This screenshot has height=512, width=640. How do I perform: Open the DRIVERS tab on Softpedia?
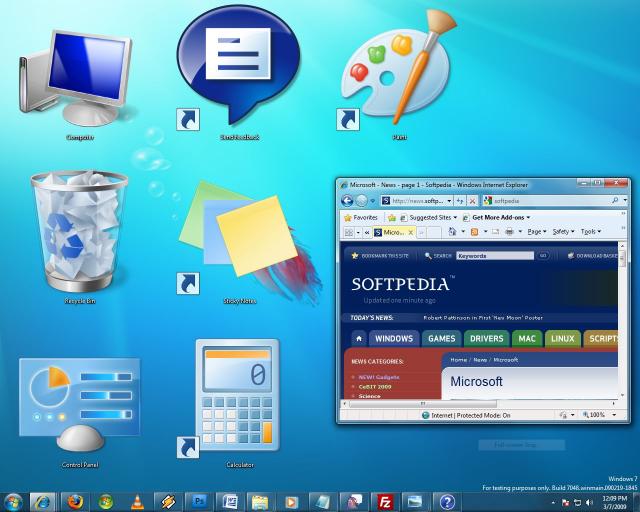[x=487, y=338]
